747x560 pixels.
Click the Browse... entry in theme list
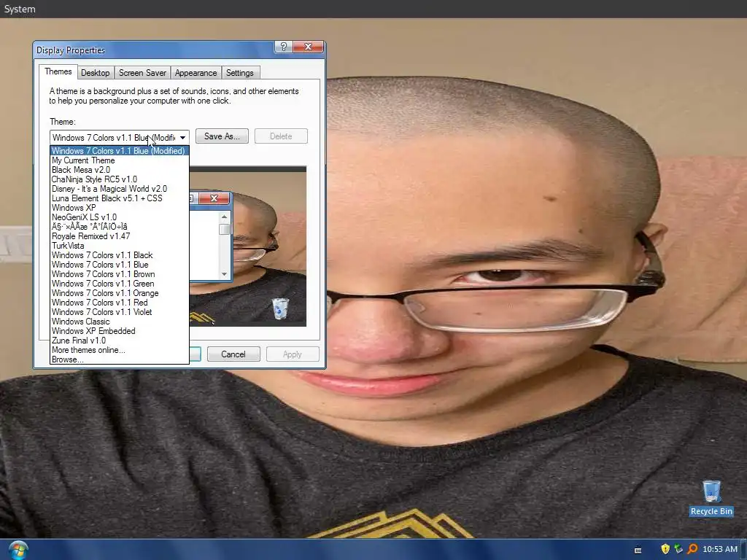point(119,359)
